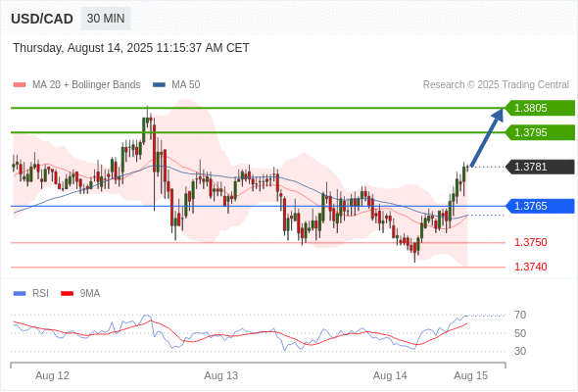The image size is (578, 392).
Task: Click the USD/CAD pair title
Action: 42,19
